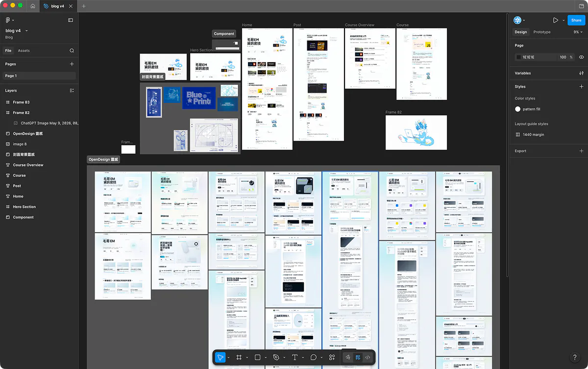Screen dimensions: 588x369
Task: Toggle the sidebar panel collapse icon
Action: (x=71, y=20)
